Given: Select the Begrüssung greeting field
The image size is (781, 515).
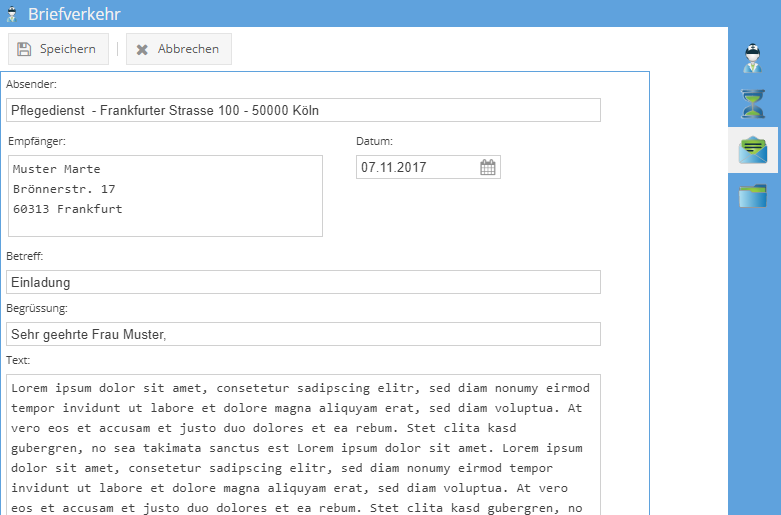Looking at the screenshot, I should pyautogui.click(x=303, y=334).
